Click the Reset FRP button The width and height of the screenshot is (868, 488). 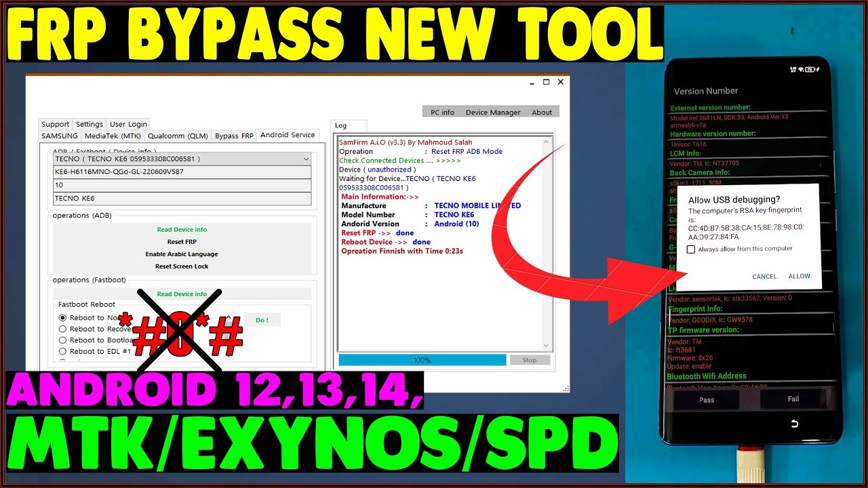click(182, 242)
